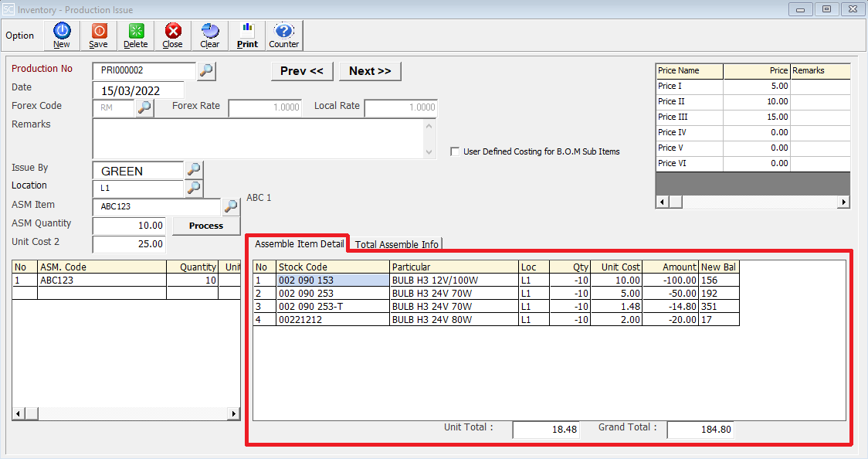The width and height of the screenshot is (868, 459).
Task: Select stock code 00221212 cell
Action: [333, 319]
